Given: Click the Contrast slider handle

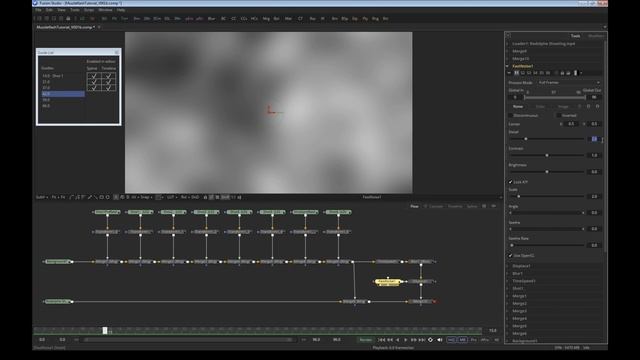Looking at the screenshot, I should pyautogui.click(x=547, y=155).
